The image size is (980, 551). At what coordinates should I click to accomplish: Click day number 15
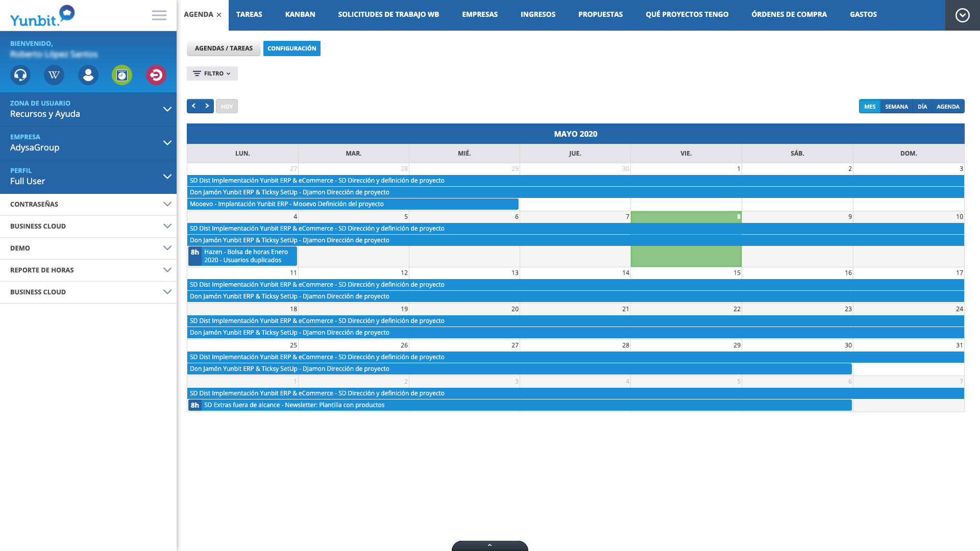coord(737,273)
